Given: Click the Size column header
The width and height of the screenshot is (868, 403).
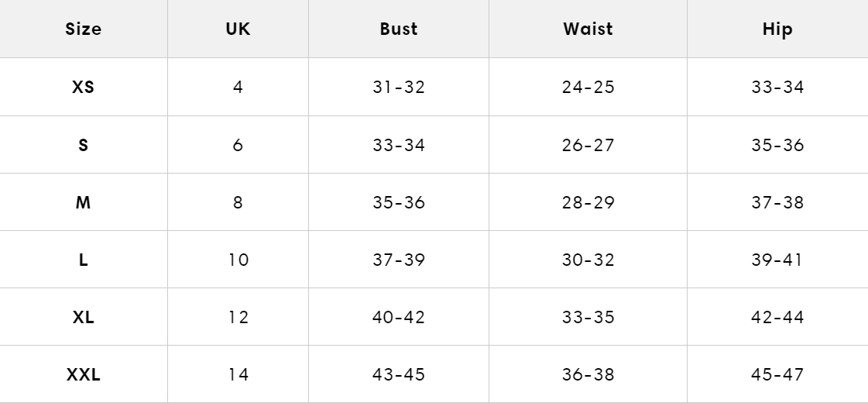Looking at the screenshot, I should pos(84,29).
